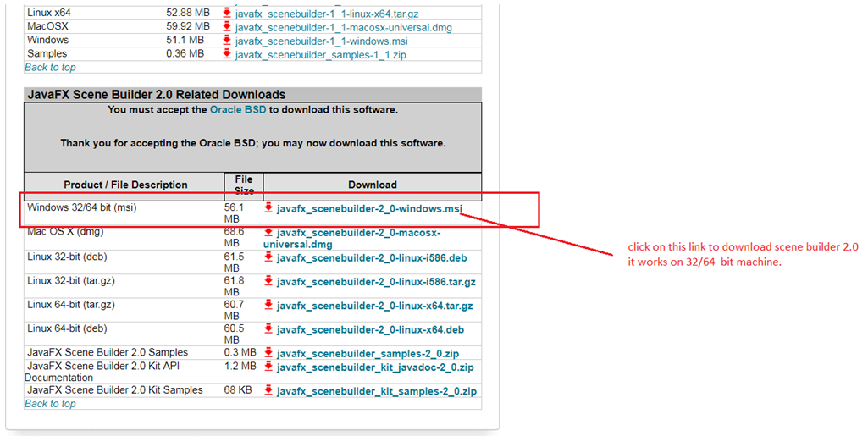Download javafx_scenebuilder_kit_samples-2_0.zip
Screen dimensions: 868x436
click(377, 391)
